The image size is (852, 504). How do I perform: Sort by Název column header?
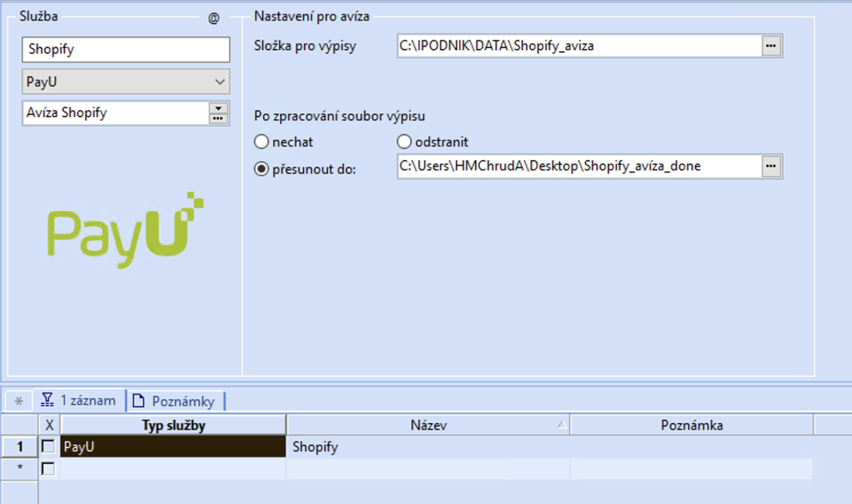click(x=428, y=425)
